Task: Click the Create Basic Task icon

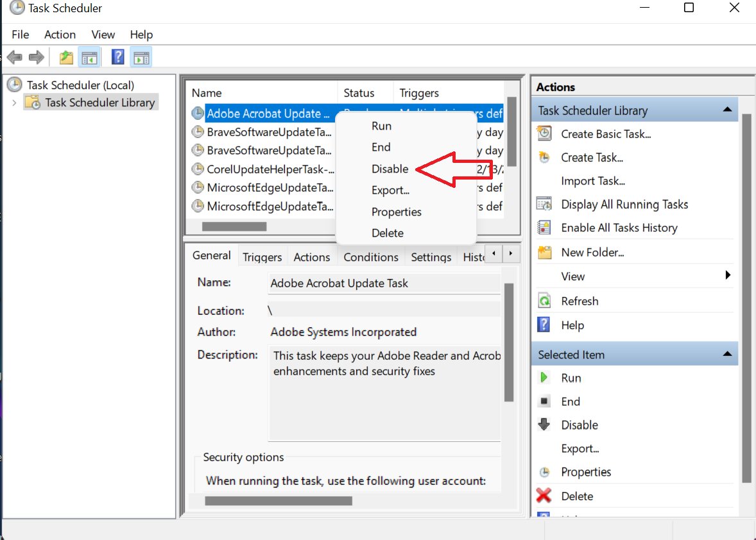Action: pos(544,133)
